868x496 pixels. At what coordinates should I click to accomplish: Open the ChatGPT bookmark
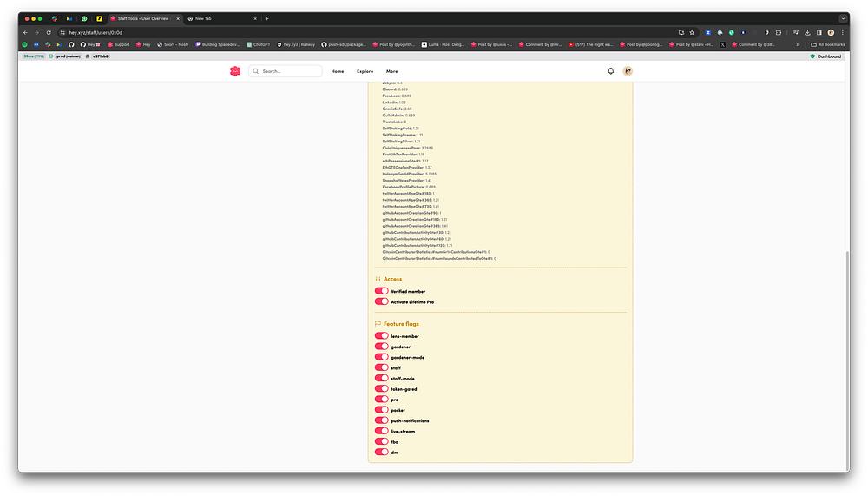pos(259,44)
